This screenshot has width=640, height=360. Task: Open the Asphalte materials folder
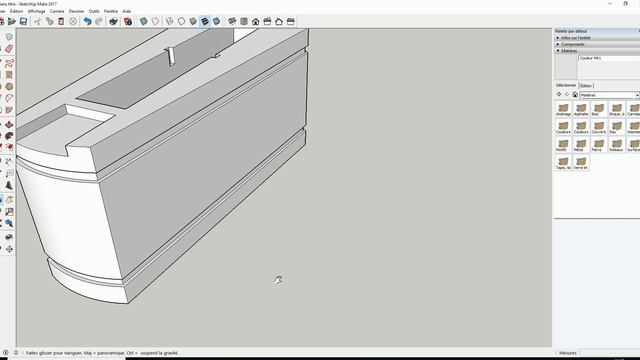(581, 109)
